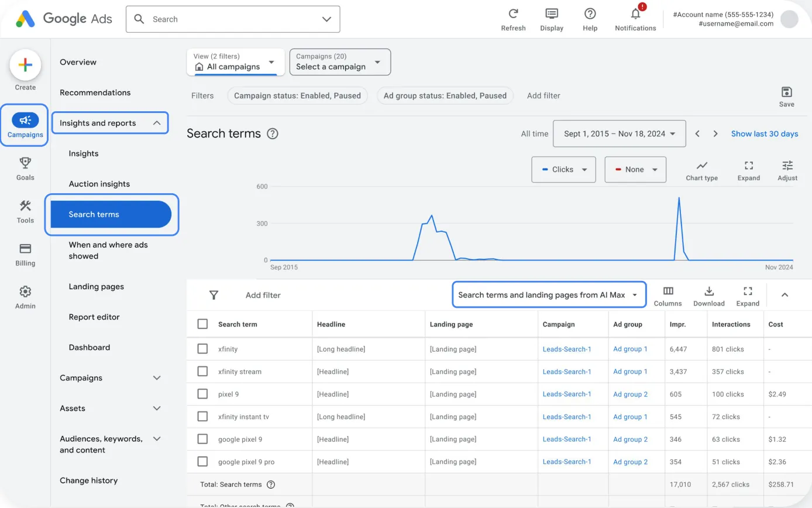
Task: Go to next date range arrow
Action: click(715, 133)
